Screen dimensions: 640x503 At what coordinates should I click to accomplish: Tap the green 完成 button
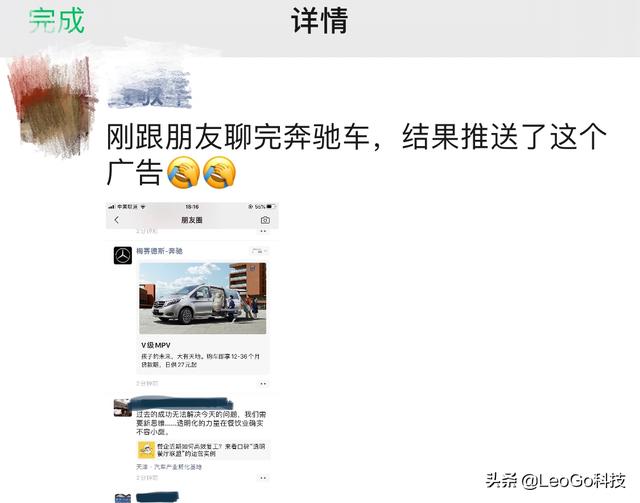pos(57,20)
